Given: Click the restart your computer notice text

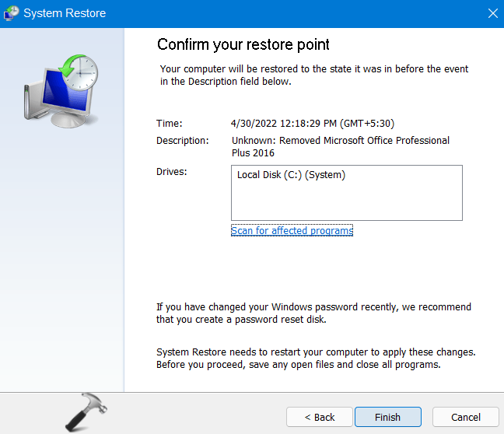Looking at the screenshot, I should 315,359.
